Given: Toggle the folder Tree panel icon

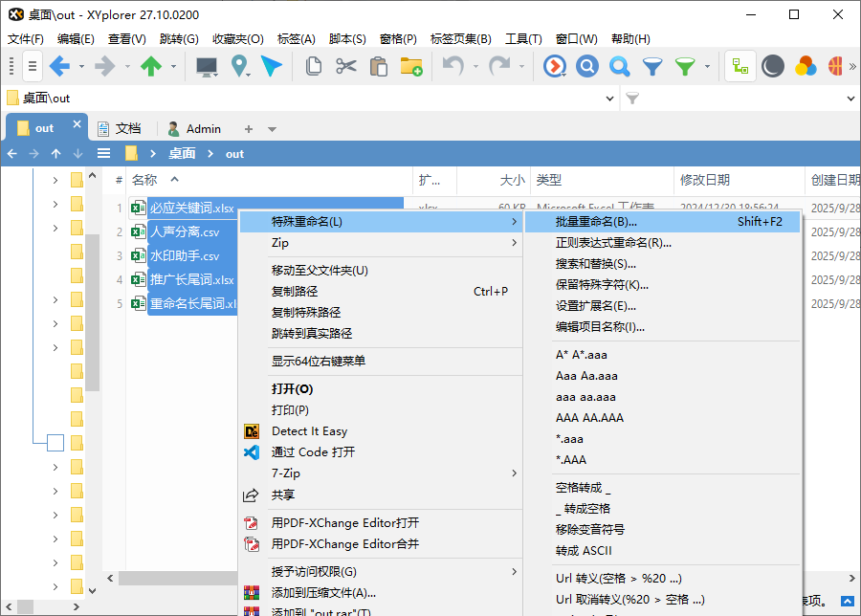Looking at the screenshot, I should (x=740, y=66).
